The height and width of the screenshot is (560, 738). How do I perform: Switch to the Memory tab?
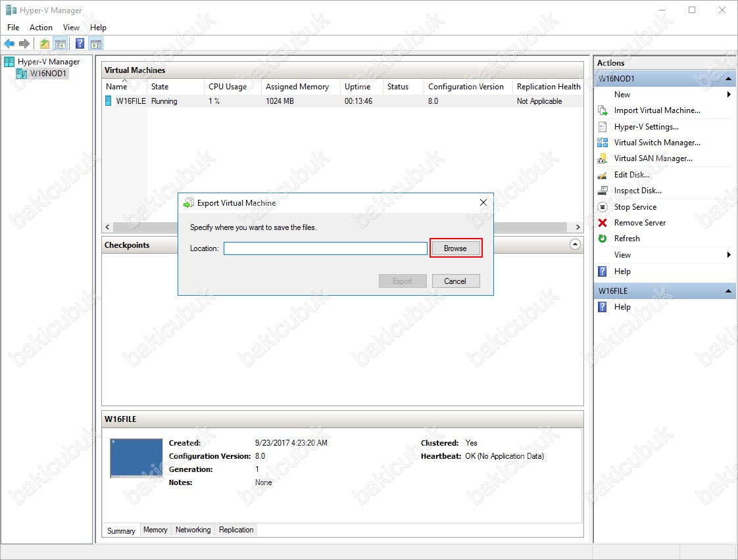(155, 530)
